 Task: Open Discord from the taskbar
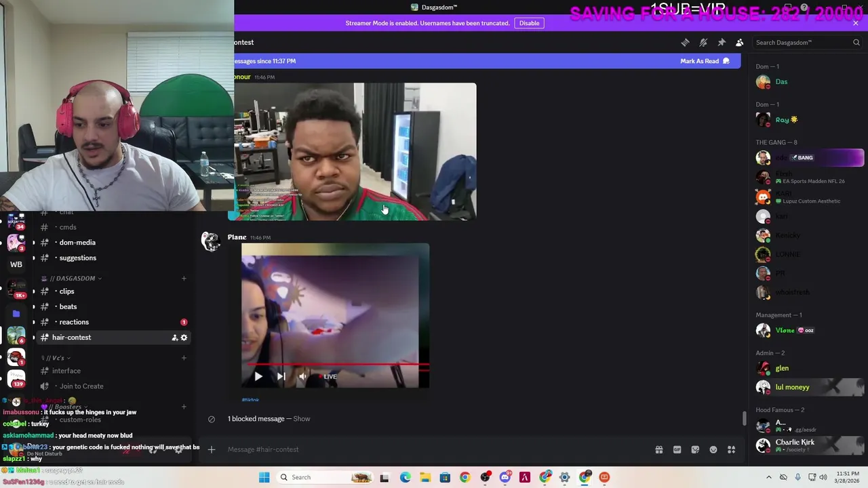pos(505,477)
